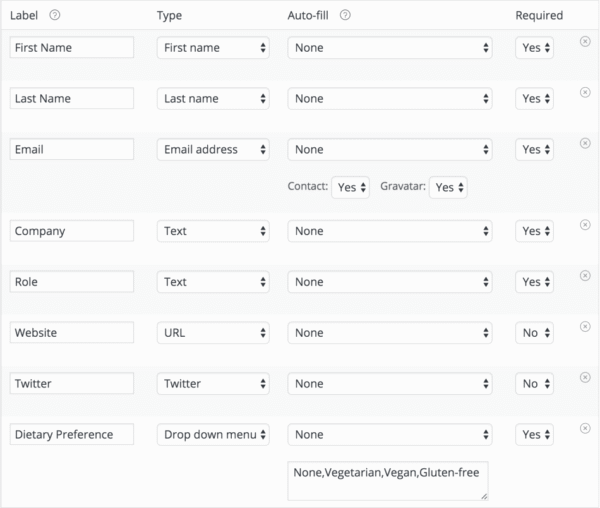Screen dimensions: 600x508
Task: Open the URL type dropdown
Action: coord(213,332)
